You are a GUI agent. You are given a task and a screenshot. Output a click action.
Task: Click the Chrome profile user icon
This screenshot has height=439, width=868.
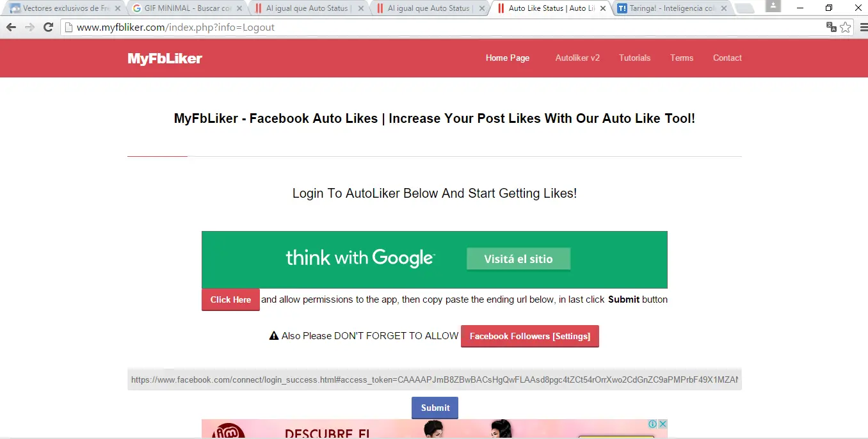[x=773, y=6]
